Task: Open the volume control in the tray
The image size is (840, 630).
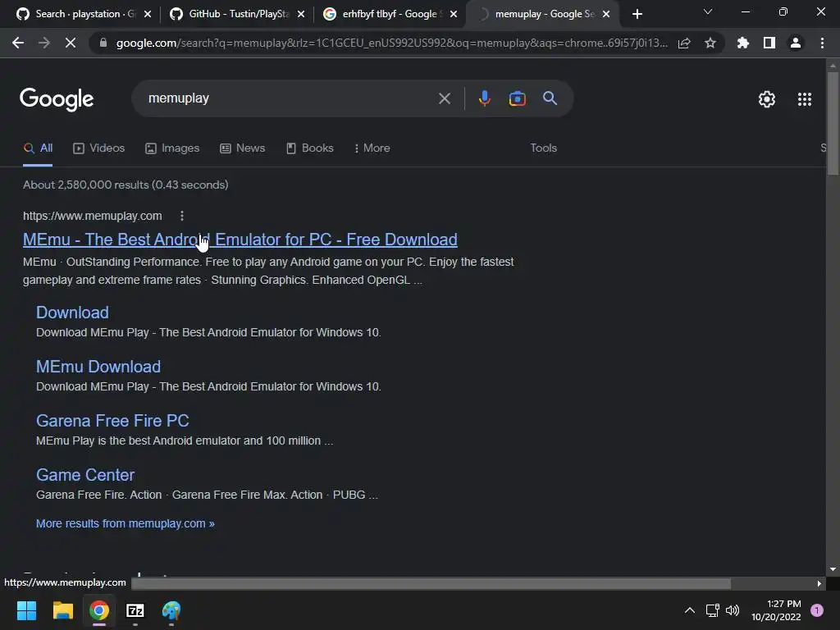Action: coord(733,610)
